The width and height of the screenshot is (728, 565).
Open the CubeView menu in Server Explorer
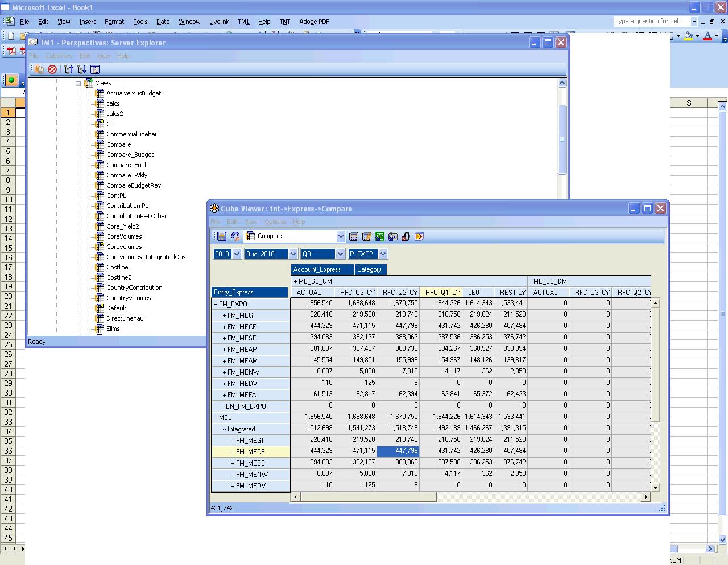[x=59, y=56]
